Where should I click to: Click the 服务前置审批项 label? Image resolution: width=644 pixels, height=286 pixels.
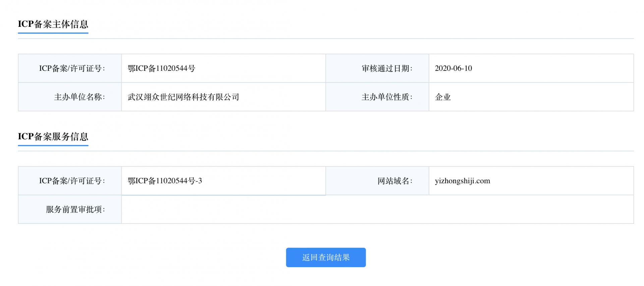(x=75, y=209)
